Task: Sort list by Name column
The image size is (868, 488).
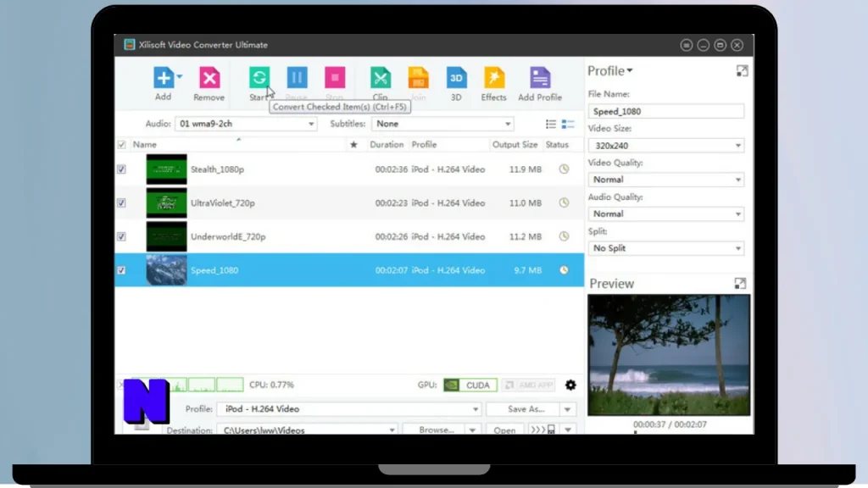Action: coord(144,145)
